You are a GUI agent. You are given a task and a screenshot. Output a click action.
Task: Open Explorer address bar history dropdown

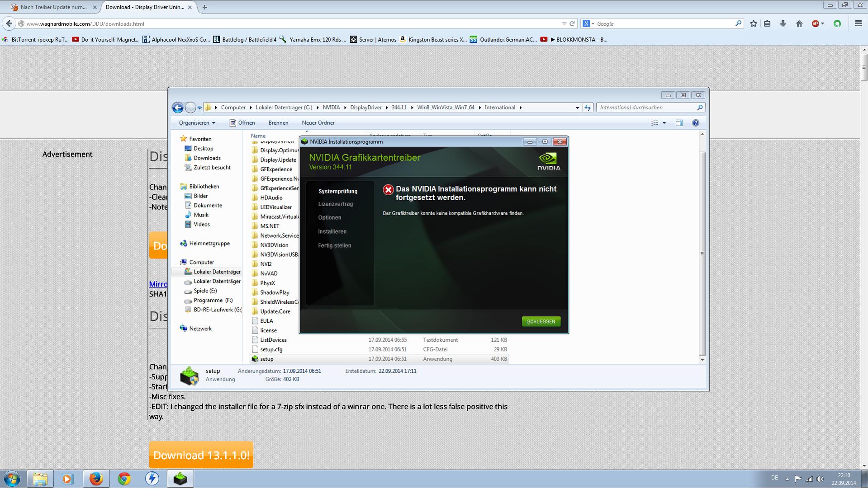click(x=577, y=108)
